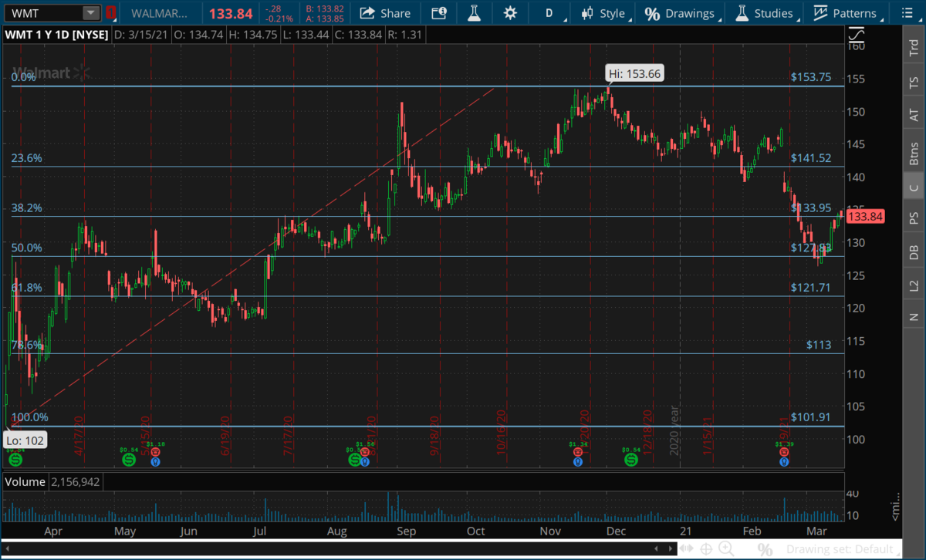The height and width of the screenshot is (560, 926).
Task: Click the Hi: 153.66 price bubble
Action: coord(634,74)
